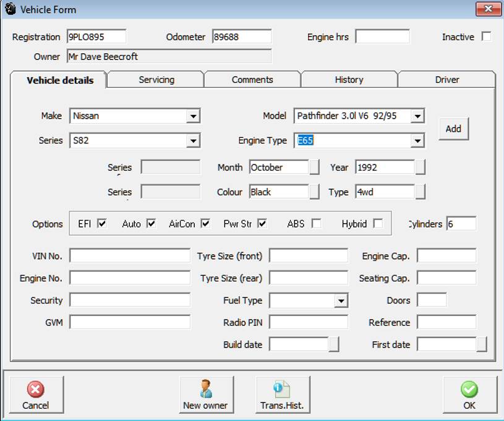Screen dimensions: 504x421
Task: Click the Doors input field
Action: point(432,300)
